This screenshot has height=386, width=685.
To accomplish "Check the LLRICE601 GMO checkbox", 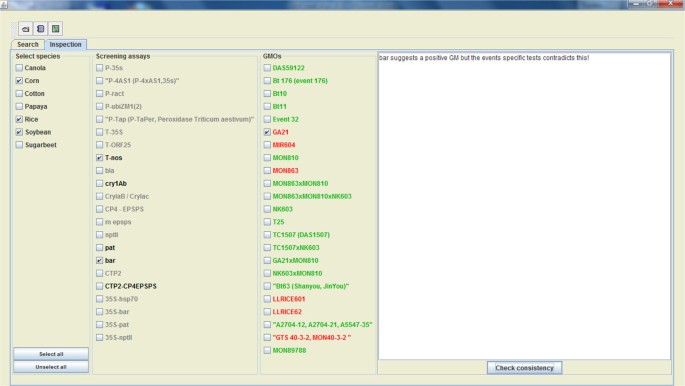I will tap(267, 299).
